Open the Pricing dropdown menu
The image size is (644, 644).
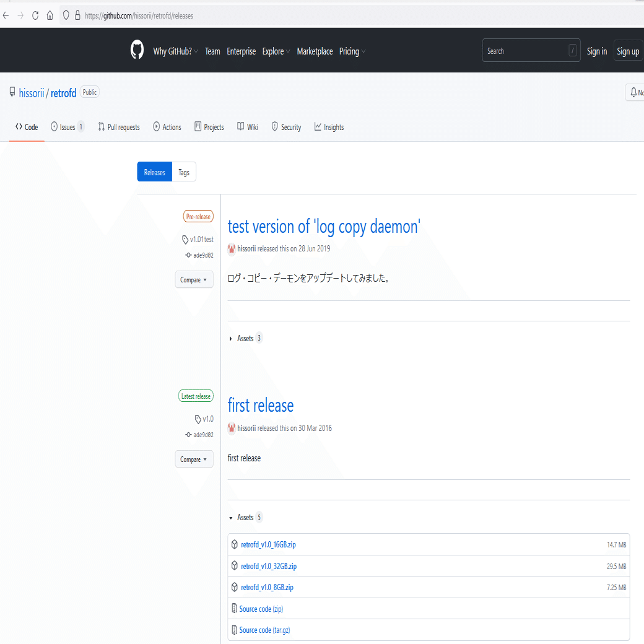[352, 51]
